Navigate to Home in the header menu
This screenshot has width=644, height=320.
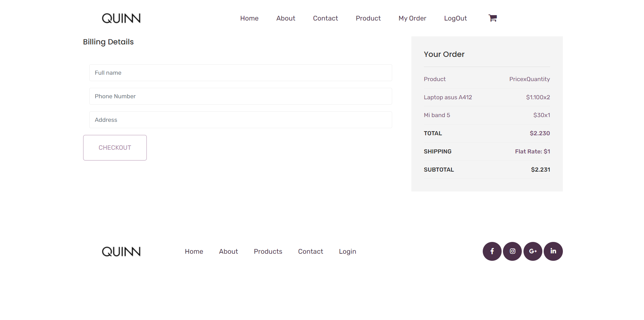coord(249,18)
